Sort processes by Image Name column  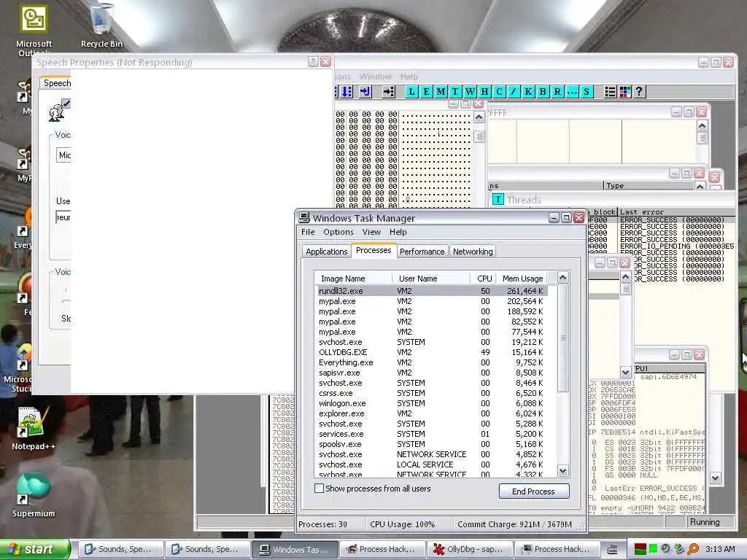tap(353, 279)
